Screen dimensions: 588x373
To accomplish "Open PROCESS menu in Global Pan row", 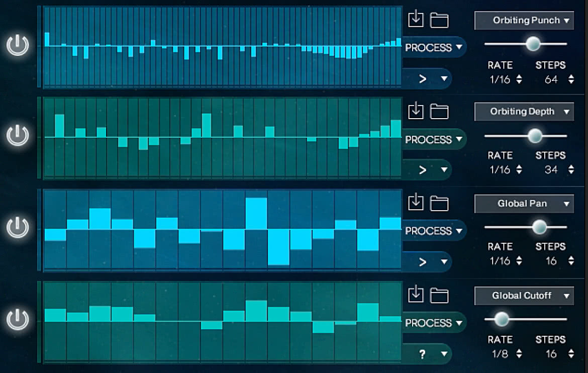I will point(434,230).
